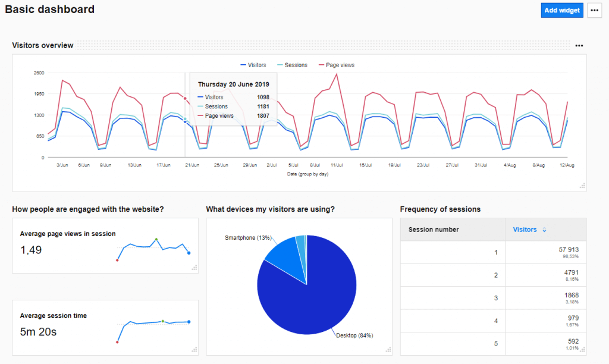
Task: Click the green peak marker on the sparkline
Action: (158, 238)
